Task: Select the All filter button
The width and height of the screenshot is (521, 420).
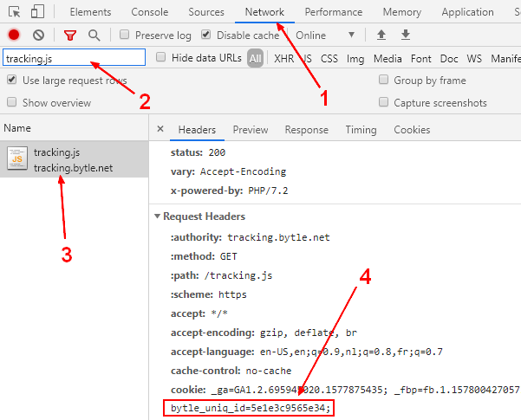Action: pyautogui.click(x=255, y=58)
